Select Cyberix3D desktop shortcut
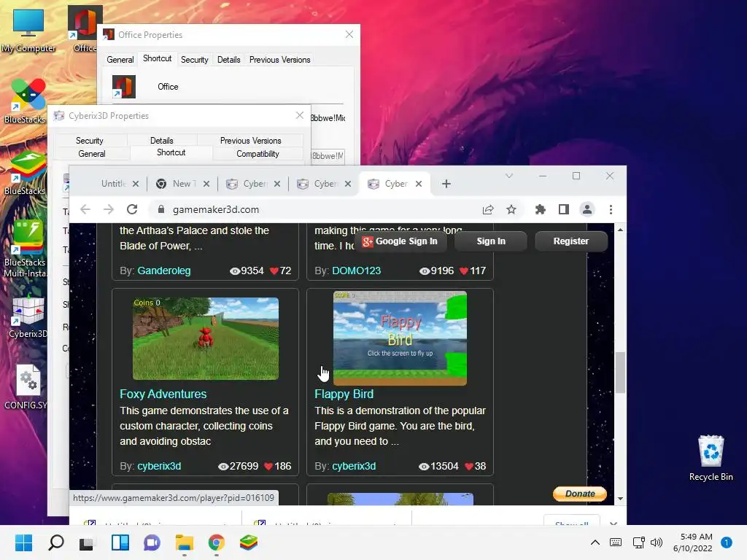Viewport: 747px width, 560px height. click(x=28, y=316)
